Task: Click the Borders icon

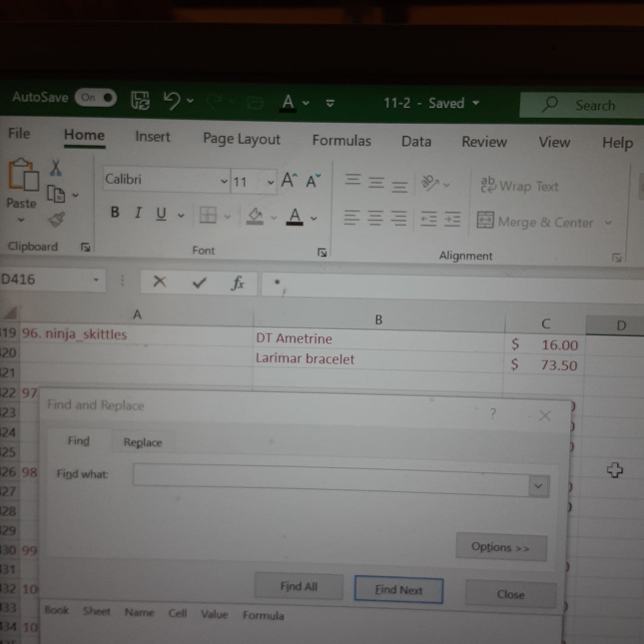Action: 208,215
